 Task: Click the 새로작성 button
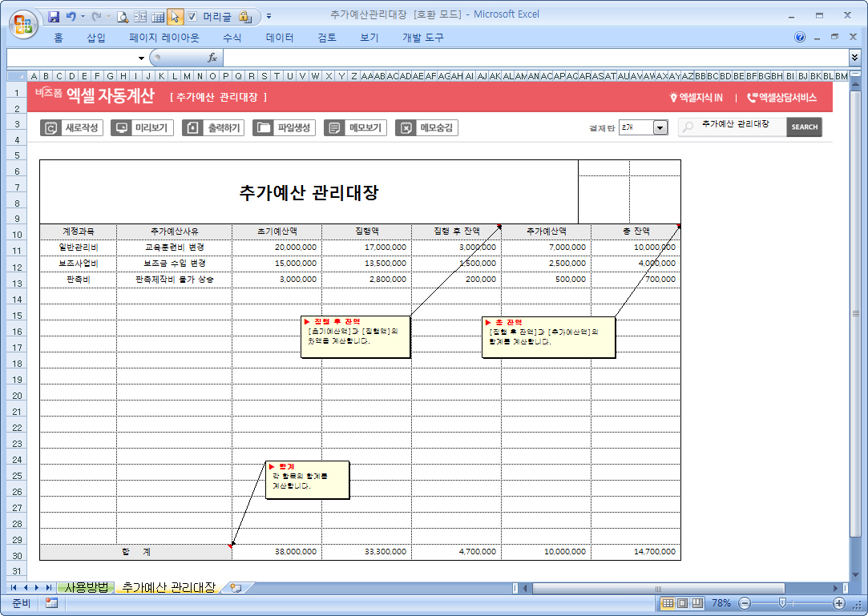pos(71,128)
